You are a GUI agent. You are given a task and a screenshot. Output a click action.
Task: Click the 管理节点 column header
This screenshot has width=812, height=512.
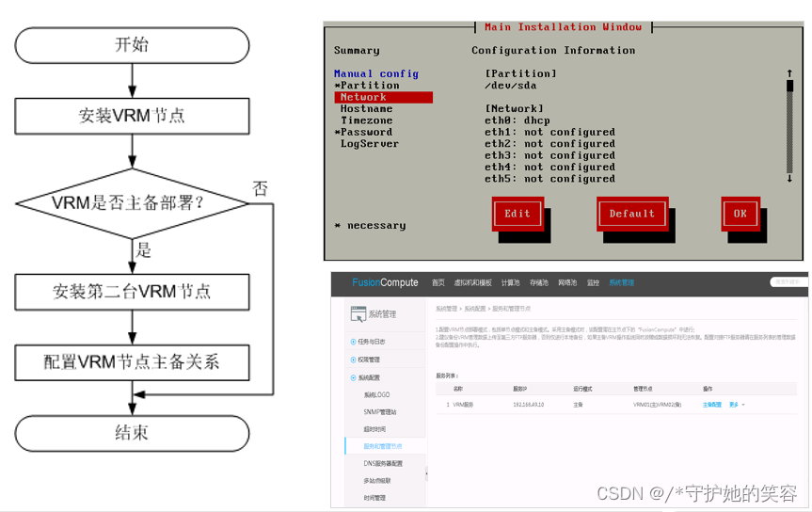coord(643,389)
